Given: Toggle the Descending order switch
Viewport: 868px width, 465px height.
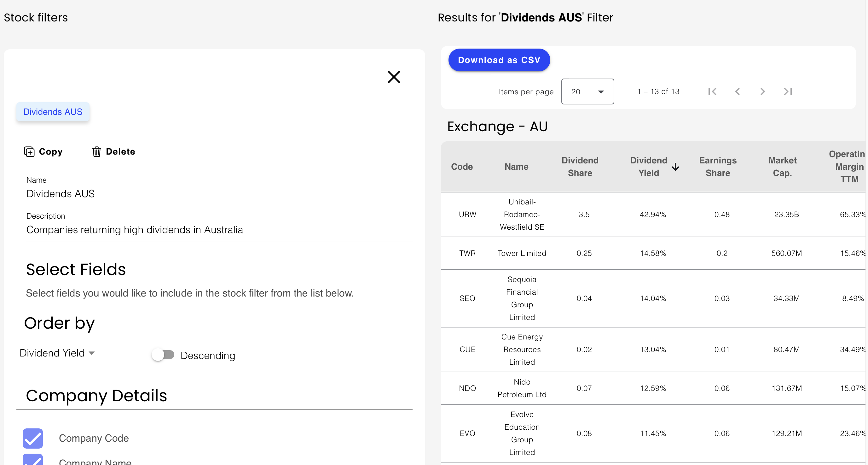Looking at the screenshot, I should [x=163, y=355].
